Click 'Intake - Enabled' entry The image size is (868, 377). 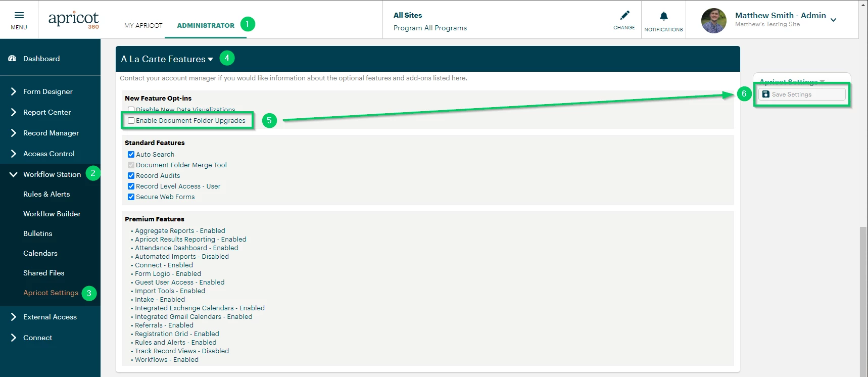160,299
